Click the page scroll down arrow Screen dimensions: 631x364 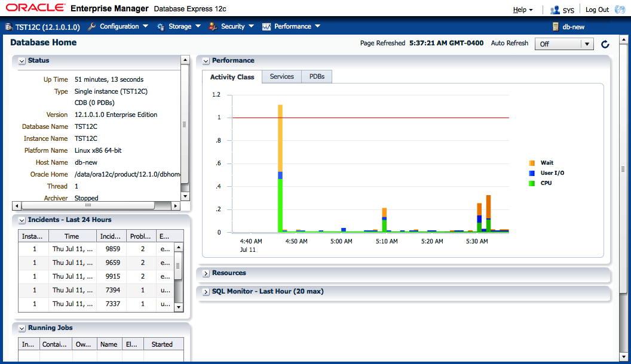tap(623, 356)
